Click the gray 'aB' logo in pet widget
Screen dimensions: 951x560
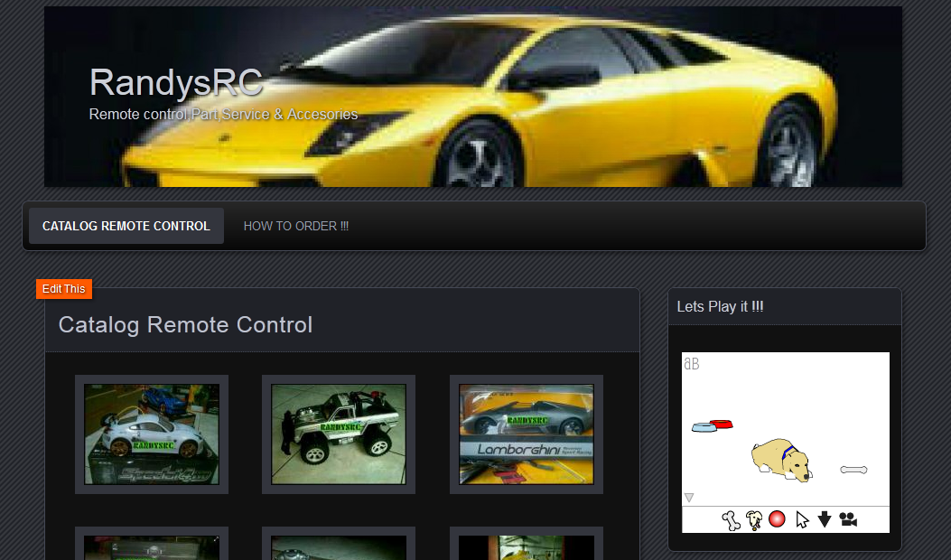tap(692, 363)
